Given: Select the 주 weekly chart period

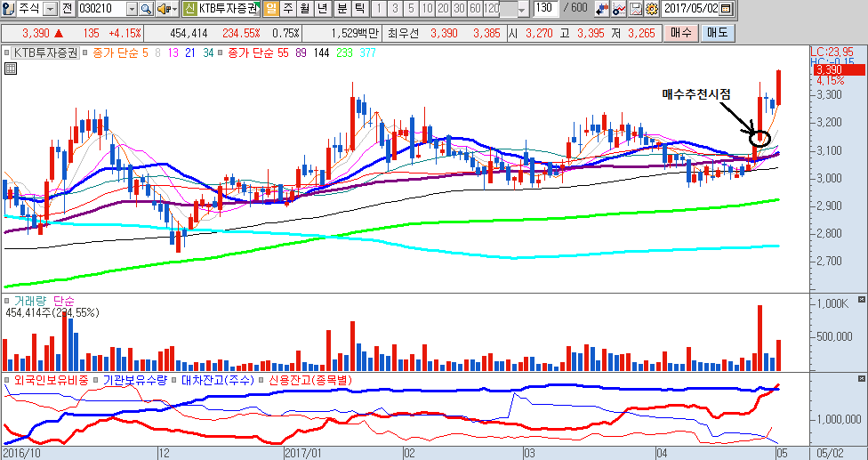Looking at the screenshot, I should (x=287, y=9).
